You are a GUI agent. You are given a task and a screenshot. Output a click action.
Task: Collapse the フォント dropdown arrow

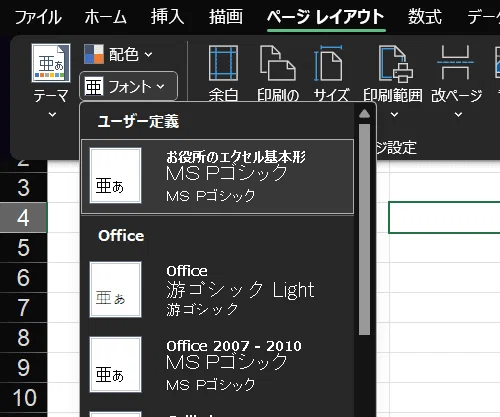(160, 87)
